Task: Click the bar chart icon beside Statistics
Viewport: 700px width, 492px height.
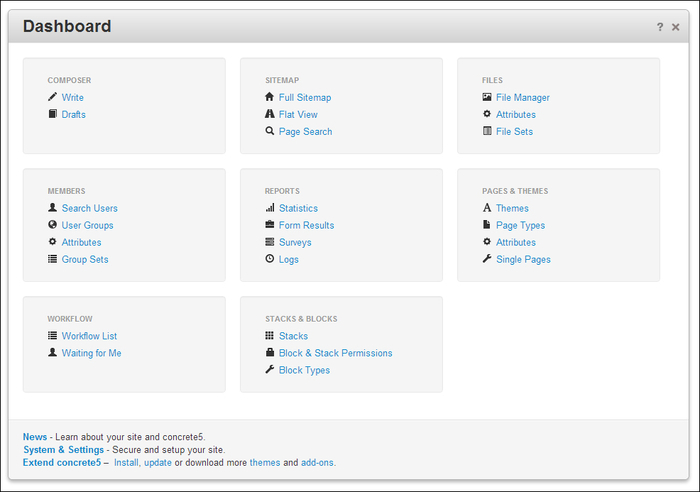Action: [270, 208]
